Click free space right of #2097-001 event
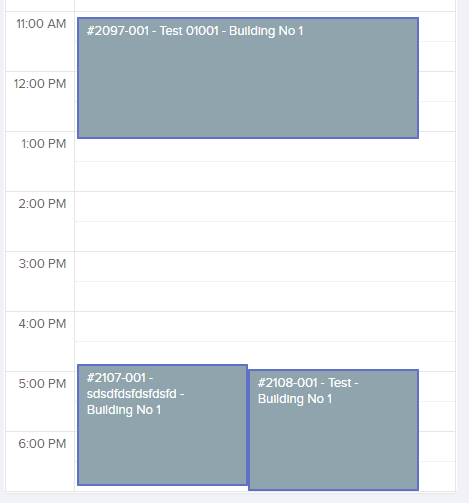This screenshot has height=503, width=469. coord(437,78)
